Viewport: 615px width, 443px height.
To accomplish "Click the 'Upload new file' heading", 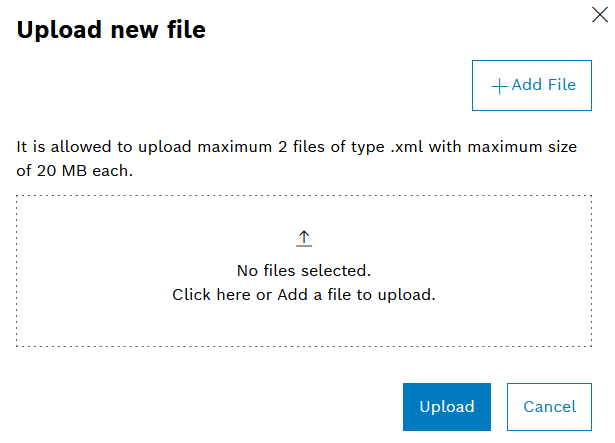I will (111, 30).
